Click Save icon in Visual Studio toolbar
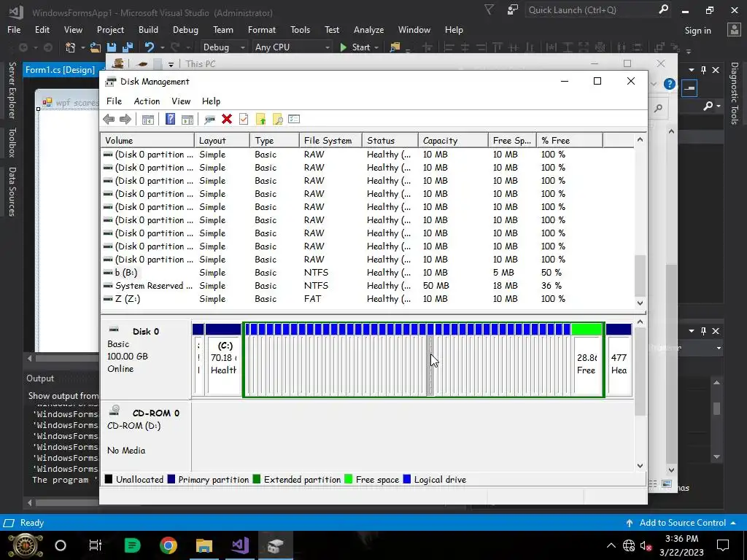The width and height of the screenshot is (747, 560). 112,47
